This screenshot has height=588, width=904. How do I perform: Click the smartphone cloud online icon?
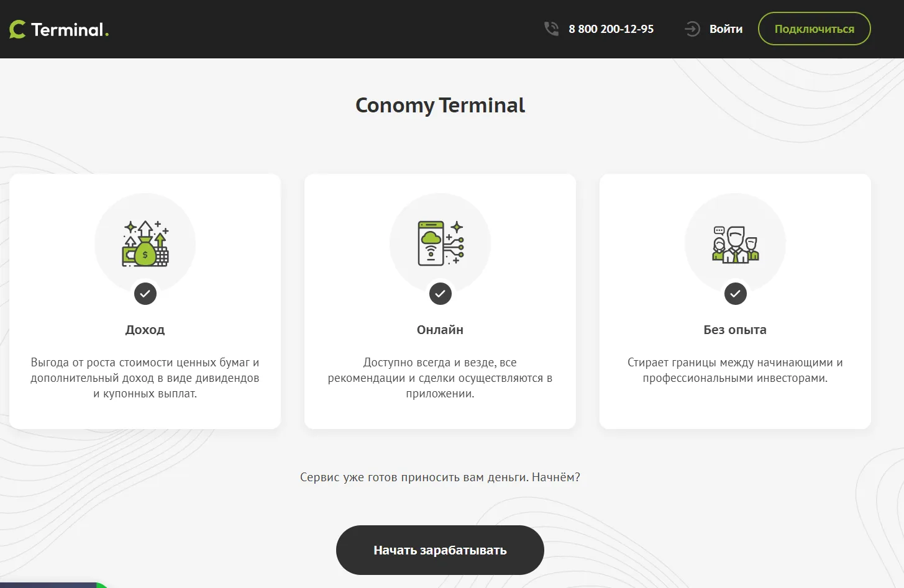(x=441, y=243)
